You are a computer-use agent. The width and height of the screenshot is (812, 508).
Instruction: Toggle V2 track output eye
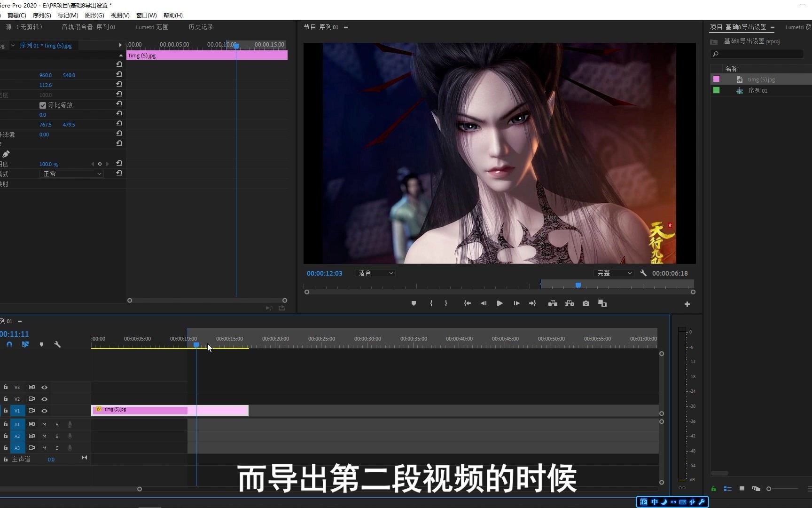click(45, 399)
